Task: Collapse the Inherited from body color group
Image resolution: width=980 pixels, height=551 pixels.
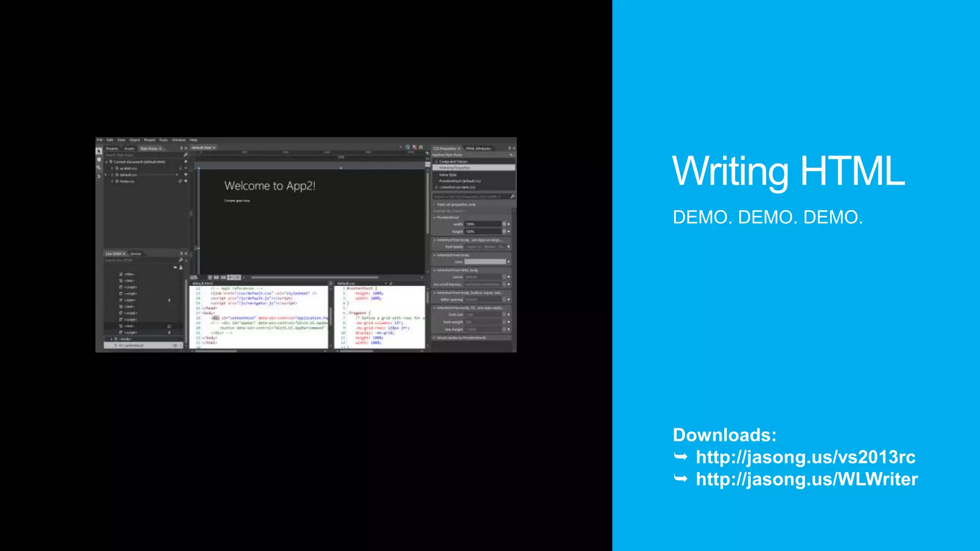Action: (x=435, y=255)
